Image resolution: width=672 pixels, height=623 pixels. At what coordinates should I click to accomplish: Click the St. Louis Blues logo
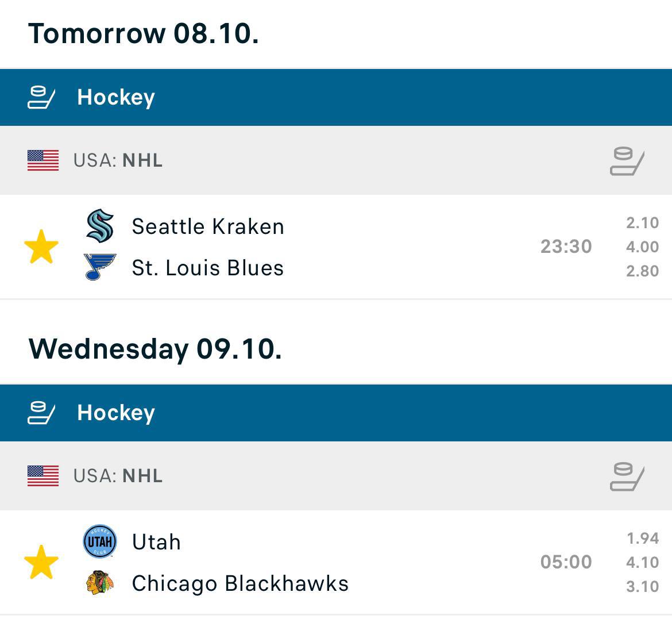(x=100, y=267)
